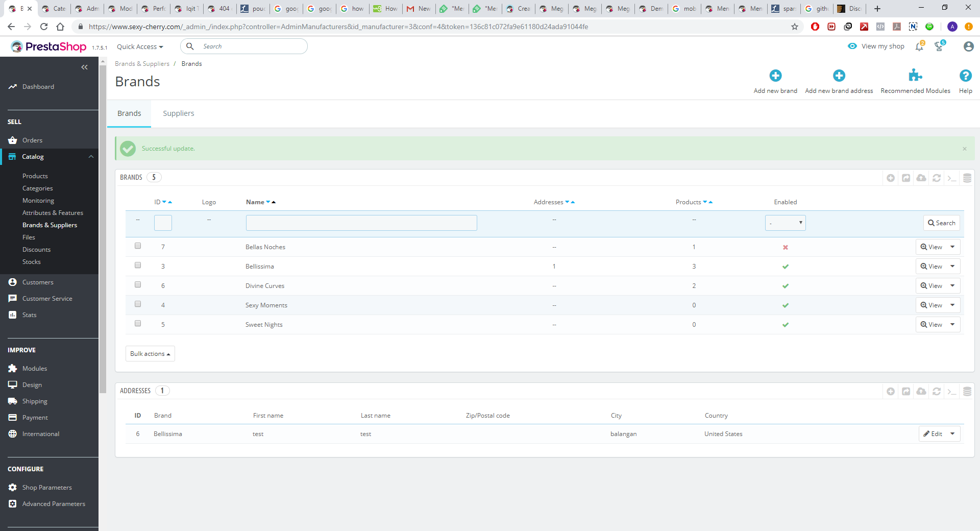Open action dropdown for Bellas Noches row
Image resolution: width=980 pixels, height=531 pixels.
952,247
